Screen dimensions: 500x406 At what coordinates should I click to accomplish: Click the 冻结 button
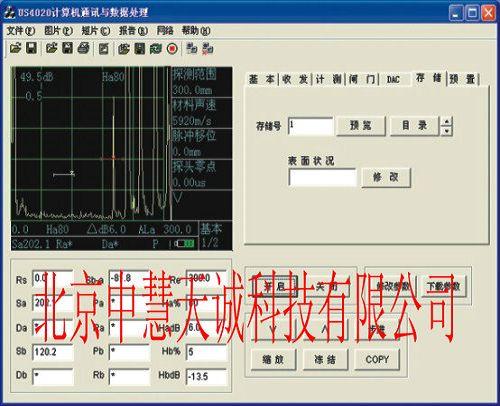[325, 360]
